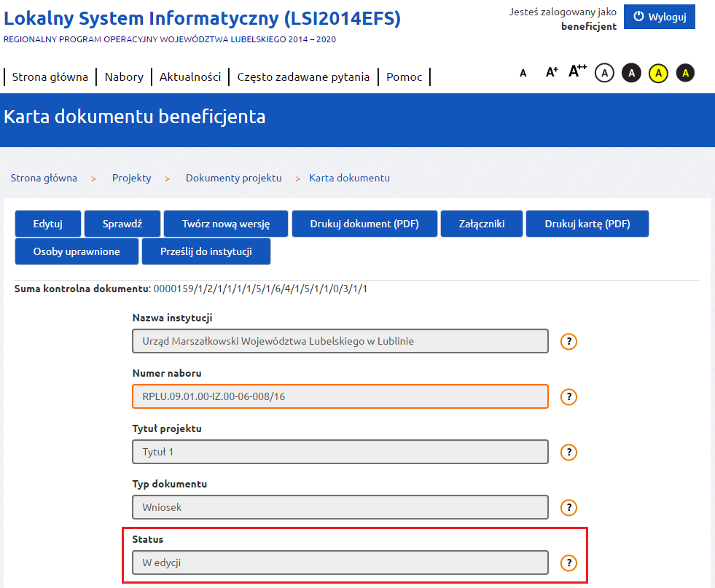Click the Edytuj button
The height and width of the screenshot is (588, 715).
48,224
